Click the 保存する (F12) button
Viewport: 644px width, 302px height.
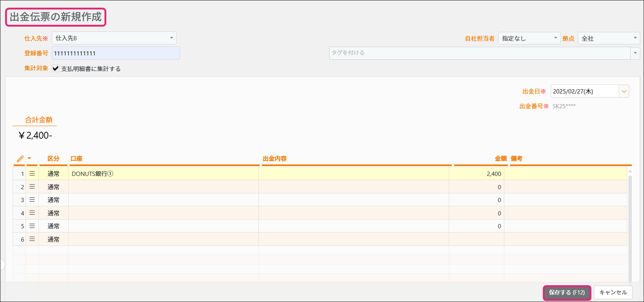567,293
